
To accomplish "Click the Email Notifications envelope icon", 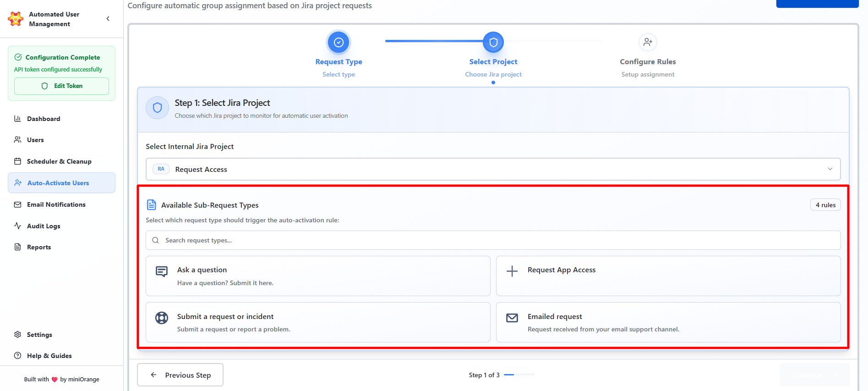I will pos(18,204).
